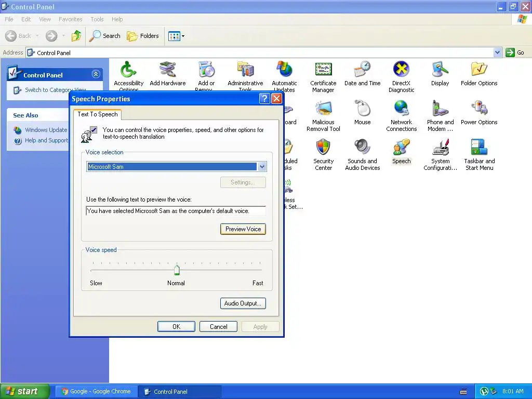Open the Address bar dropdown arrow

497,52
